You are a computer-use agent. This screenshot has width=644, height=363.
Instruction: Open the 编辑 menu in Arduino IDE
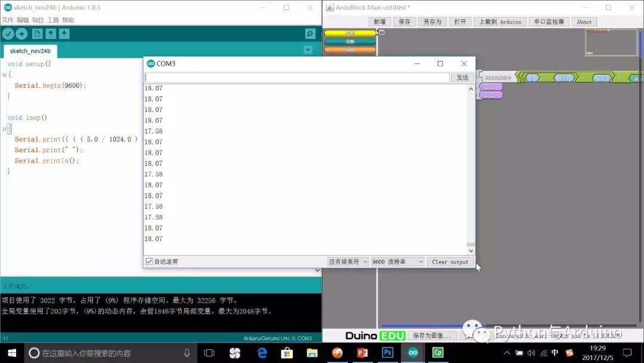(23, 20)
